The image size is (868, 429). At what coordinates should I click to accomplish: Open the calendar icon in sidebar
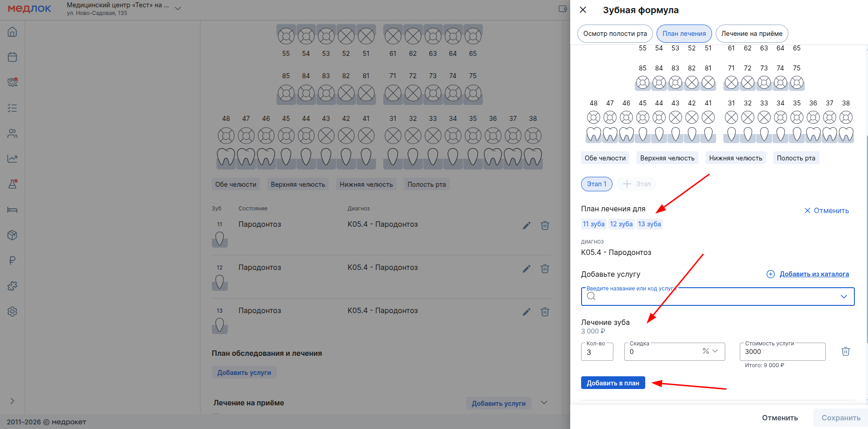[12, 57]
